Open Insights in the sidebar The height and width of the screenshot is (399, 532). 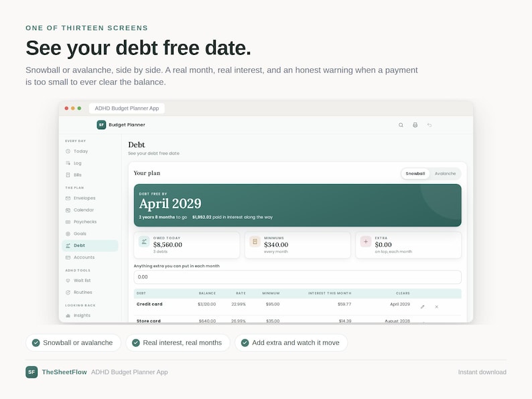[x=90, y=315]
